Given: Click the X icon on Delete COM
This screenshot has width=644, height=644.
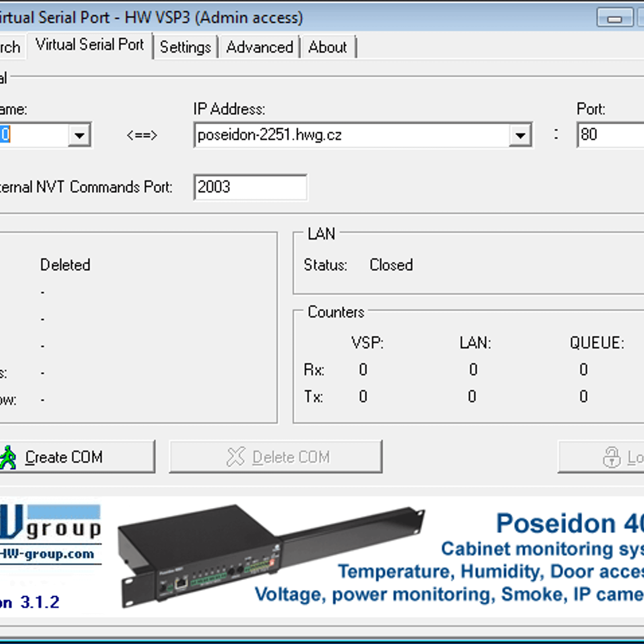Looking at the screenshot, I should point(235,457).
